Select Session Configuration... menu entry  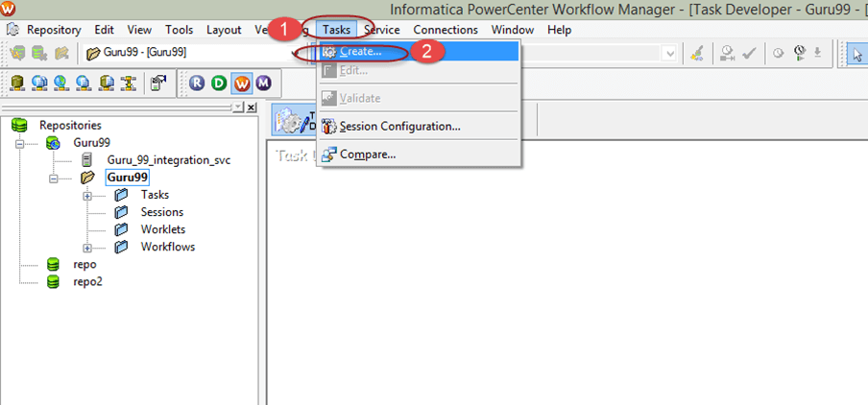[399, 126]
